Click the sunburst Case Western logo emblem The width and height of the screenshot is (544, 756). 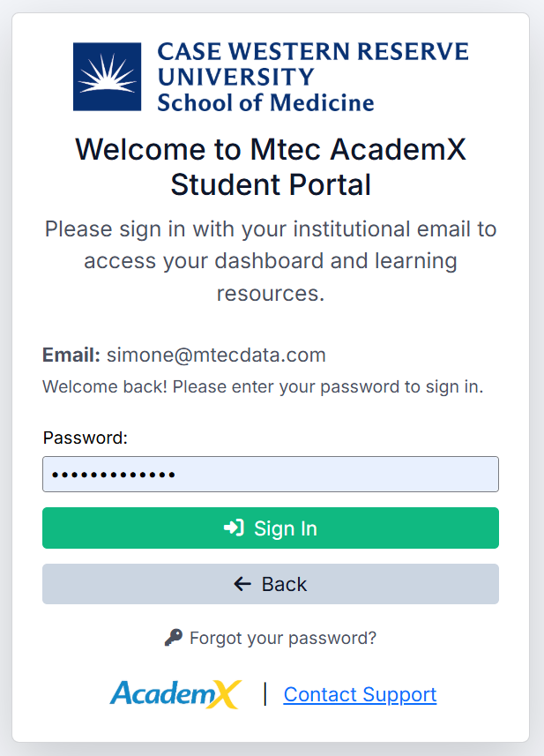tap(107, 77)
